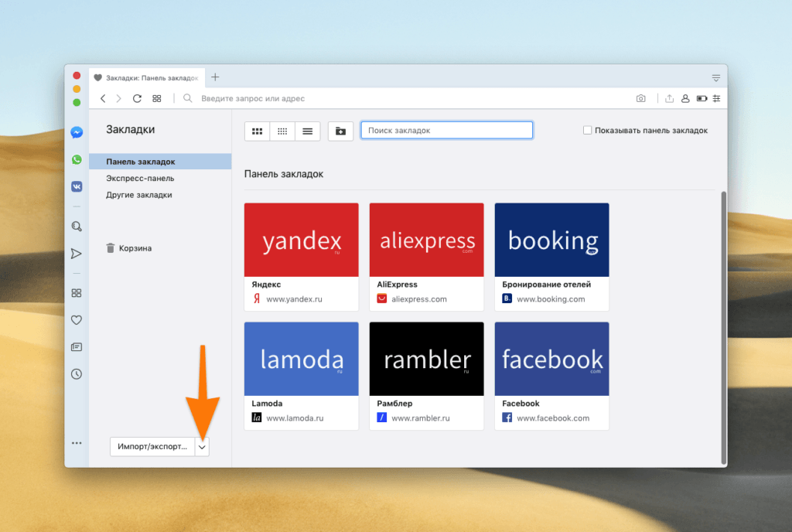792x532 pixels.
Task: Open the aliexpress bookmark thumbnail
Action: pos(427,240)
